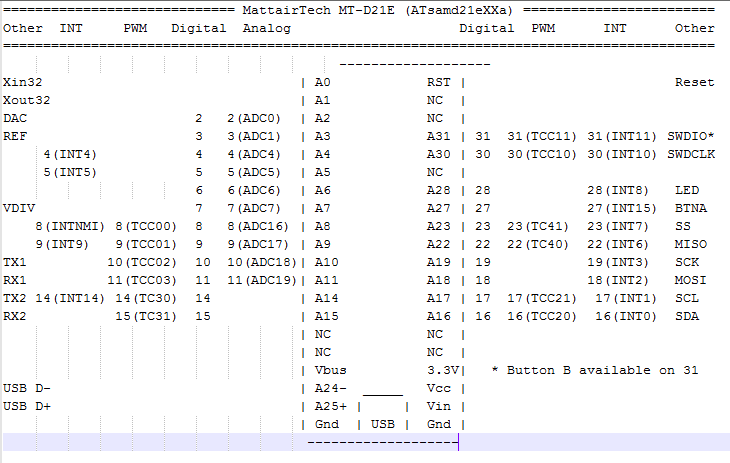730x463 pixels.
Task: Click the title text 'MattairTech MT-D21E'
Action: [x=318, y=10]
